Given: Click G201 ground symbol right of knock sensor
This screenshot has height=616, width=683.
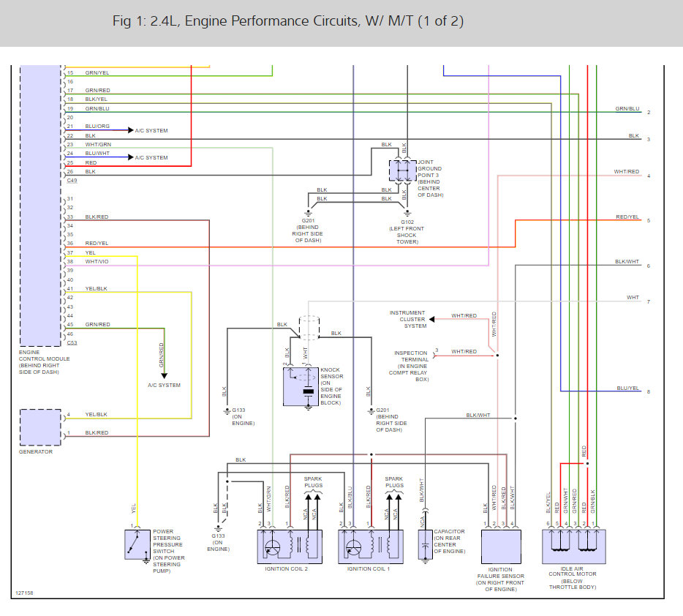Looking at the screenshot, I should click(371, 411).
